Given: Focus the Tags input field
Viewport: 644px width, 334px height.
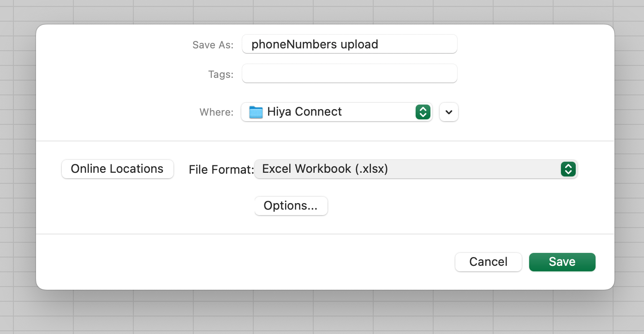Looking at the screenshot, I should coord(349,74).
